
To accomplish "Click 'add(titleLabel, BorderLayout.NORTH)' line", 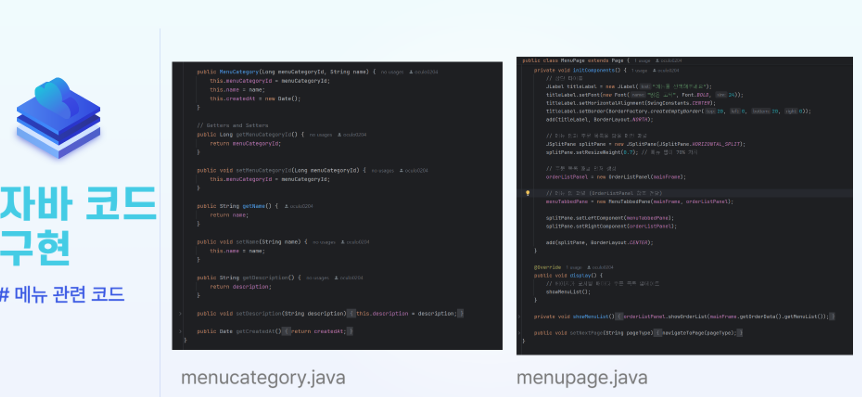I will coord(599,119).
